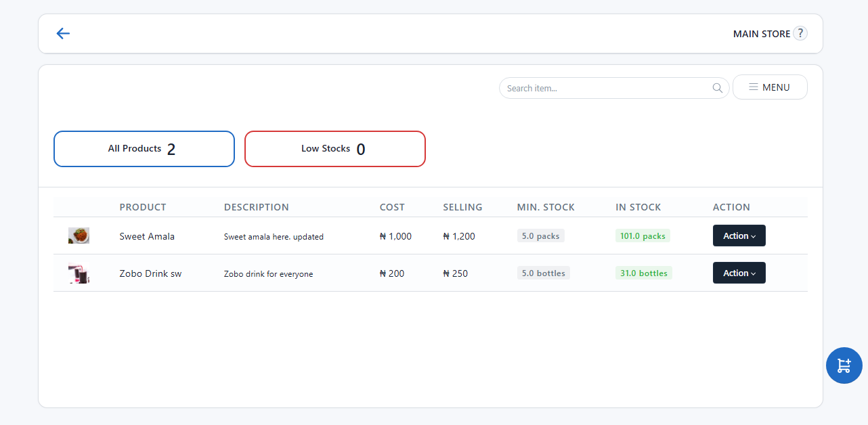Click the search magnifier icon
868x425 pixels.
718,88
